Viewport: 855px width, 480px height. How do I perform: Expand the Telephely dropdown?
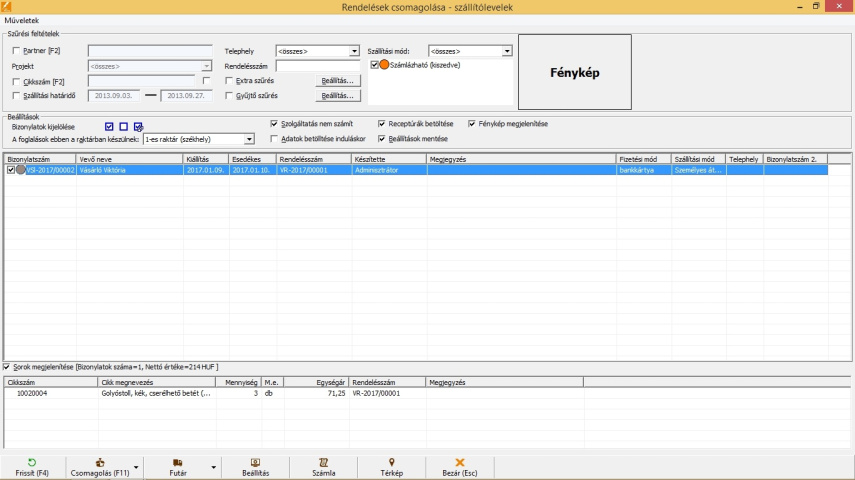click(354, 51)
